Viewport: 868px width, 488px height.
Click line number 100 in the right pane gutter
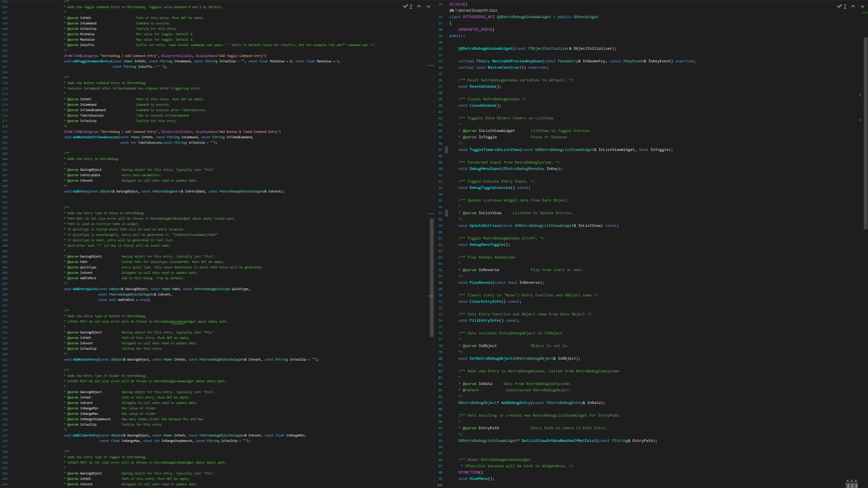[x=439, y=484]
